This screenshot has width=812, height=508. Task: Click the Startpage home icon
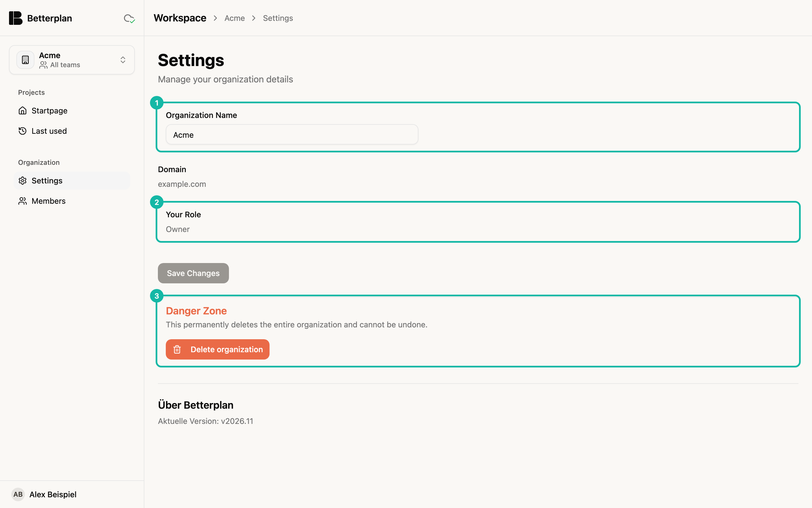pos(23,111)
